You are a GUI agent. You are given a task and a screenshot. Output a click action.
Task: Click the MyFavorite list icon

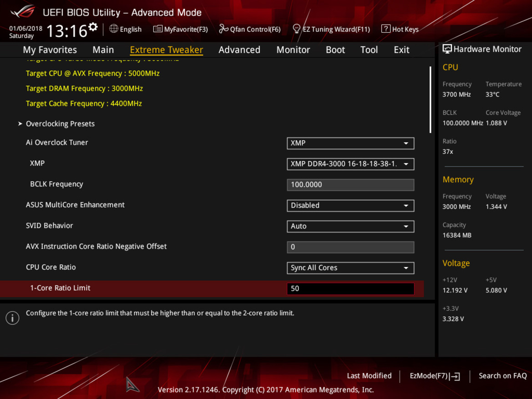pos(158,29)
